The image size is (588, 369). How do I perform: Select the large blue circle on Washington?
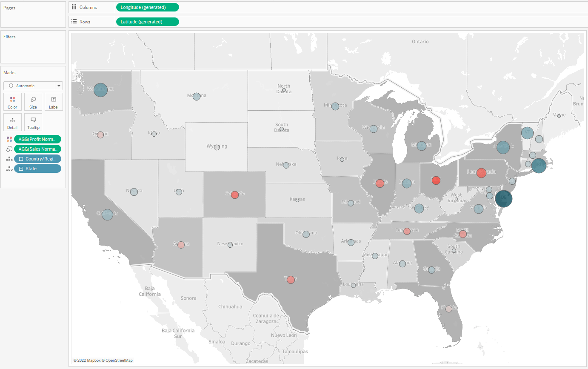101,90
